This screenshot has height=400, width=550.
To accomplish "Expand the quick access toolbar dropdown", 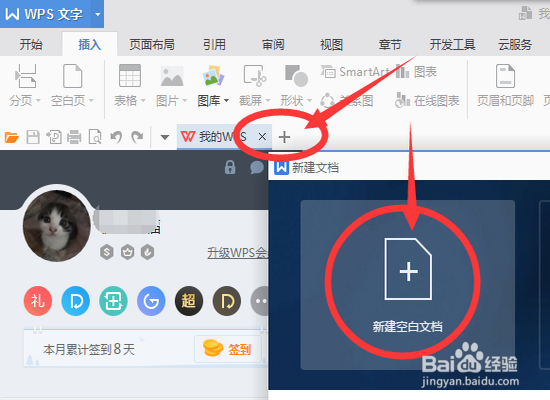I will [x=165, y=137].
